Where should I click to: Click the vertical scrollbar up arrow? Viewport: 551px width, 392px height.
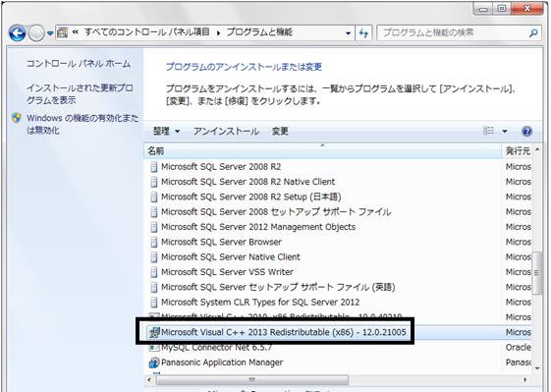537,149
